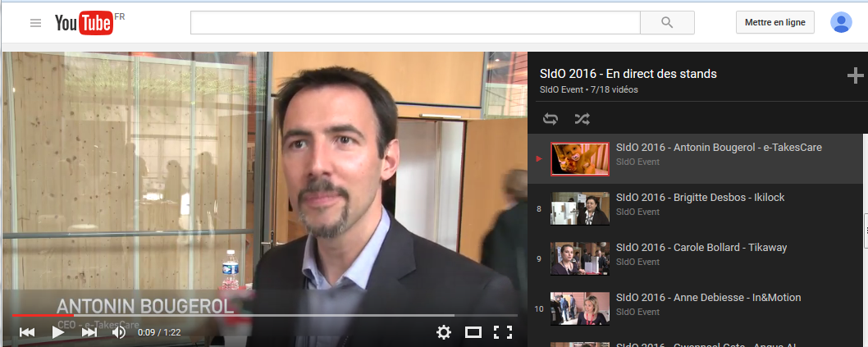Enter full screen mode
The height and width of the screenshot is (347, 868).
pyautogui.click(x=503, y=332)
